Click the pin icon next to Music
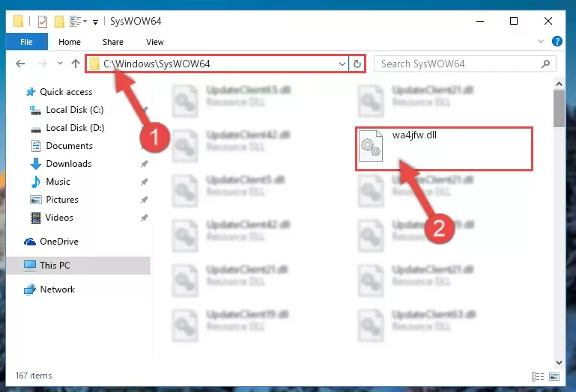The width and height of the screenshot is (576, 392). pyautogui.click(x=145, y=182)
